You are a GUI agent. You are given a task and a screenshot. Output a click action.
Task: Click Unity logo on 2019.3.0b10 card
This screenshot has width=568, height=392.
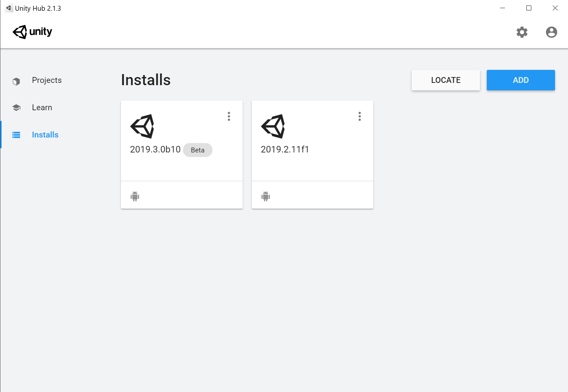pyautogui.click(x=142, y=126)
